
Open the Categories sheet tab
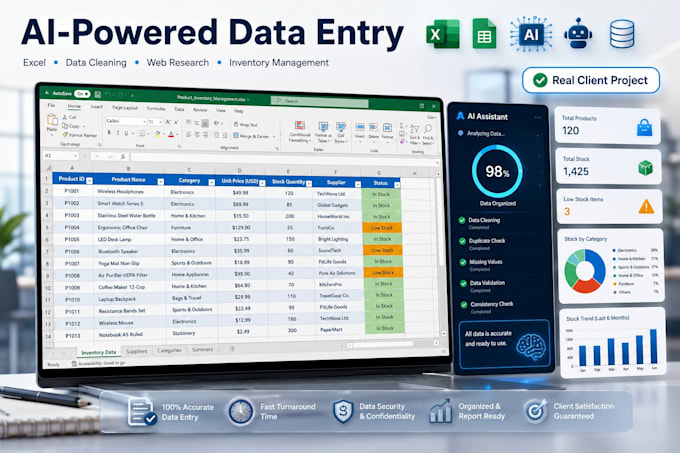(169, 350)
